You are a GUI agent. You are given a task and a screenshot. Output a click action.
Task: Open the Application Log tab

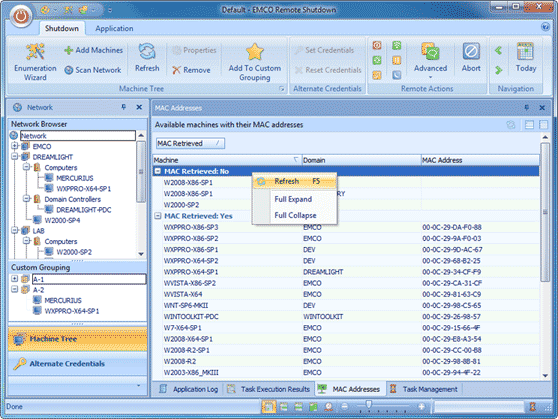tap(189, 389)
